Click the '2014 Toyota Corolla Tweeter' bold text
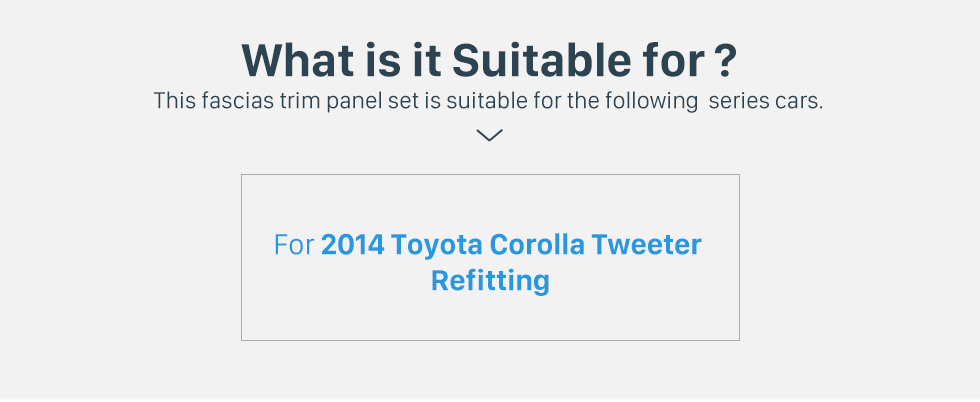 tap(511, 244)
